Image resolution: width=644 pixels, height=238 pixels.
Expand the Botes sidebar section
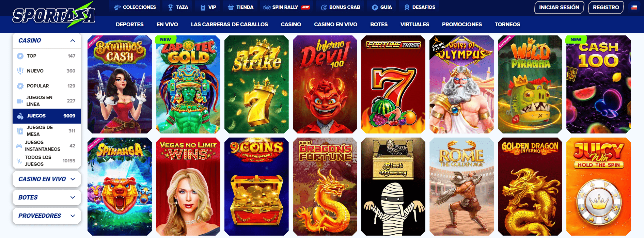(47, 197)
